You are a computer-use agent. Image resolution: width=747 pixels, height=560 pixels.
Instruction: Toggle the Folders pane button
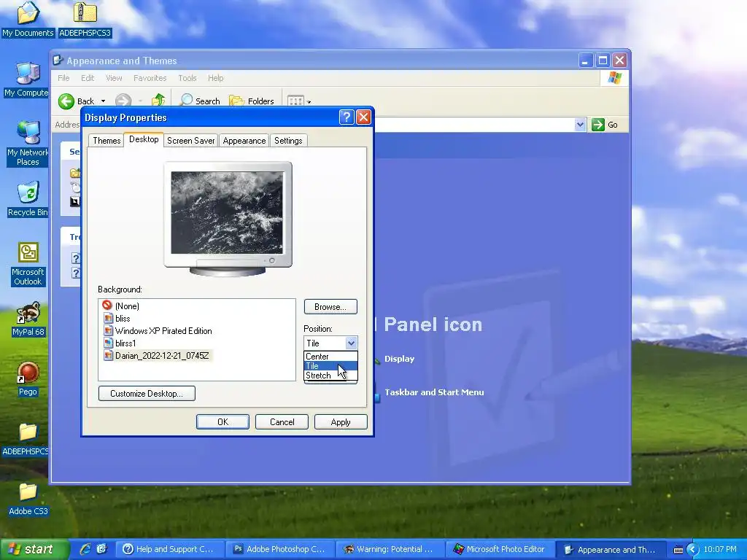tap(252, 101)
